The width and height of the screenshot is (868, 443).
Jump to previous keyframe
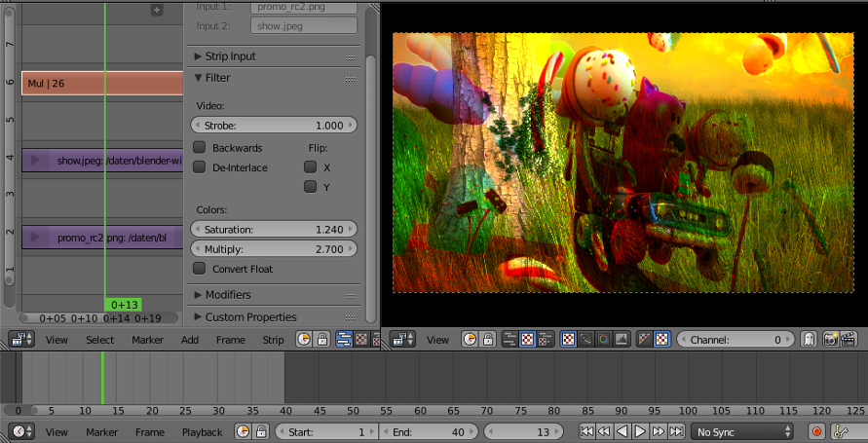tap(605, 432)
